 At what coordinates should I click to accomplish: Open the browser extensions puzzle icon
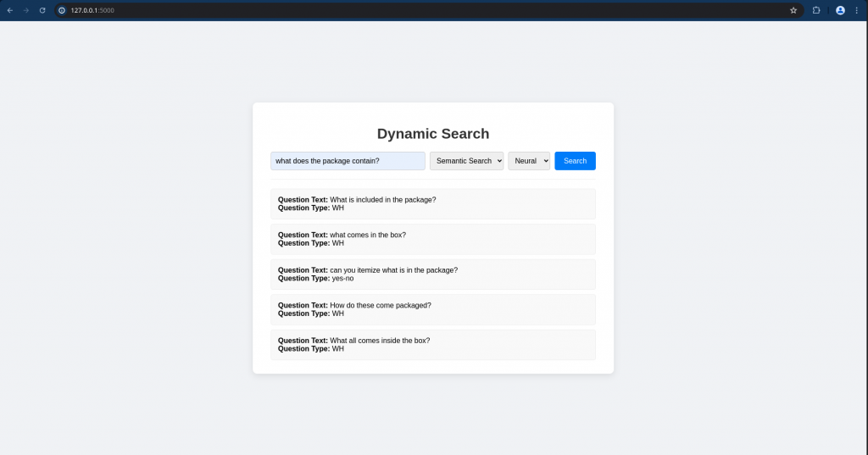[816, 10]
